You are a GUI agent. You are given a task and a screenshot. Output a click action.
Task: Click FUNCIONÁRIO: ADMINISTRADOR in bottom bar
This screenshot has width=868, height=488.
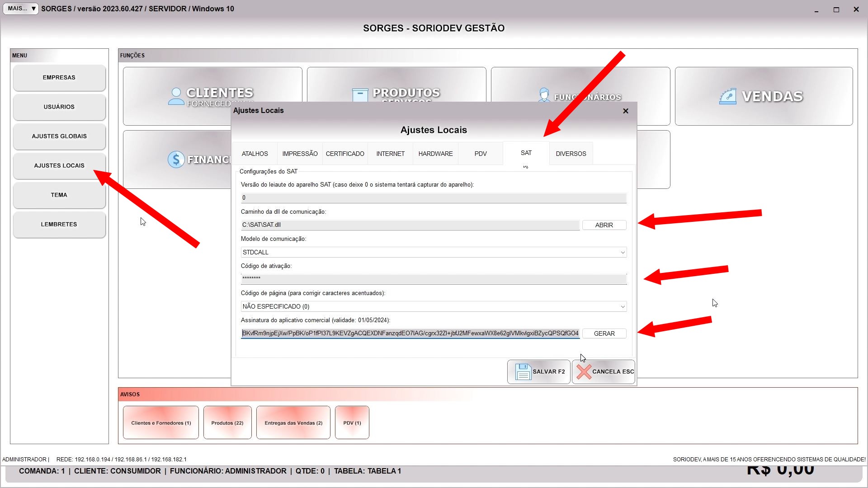pyautogui.click(x=228, y=471)
